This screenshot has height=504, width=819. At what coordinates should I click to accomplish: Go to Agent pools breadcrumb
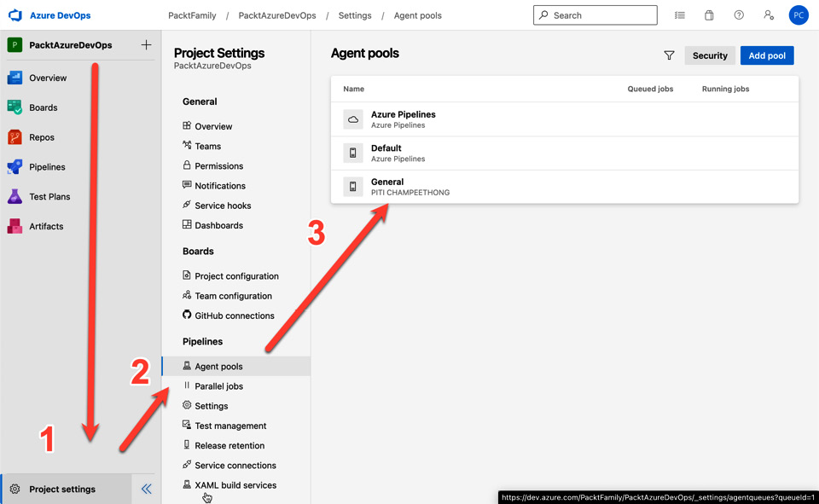click(418, 15)
